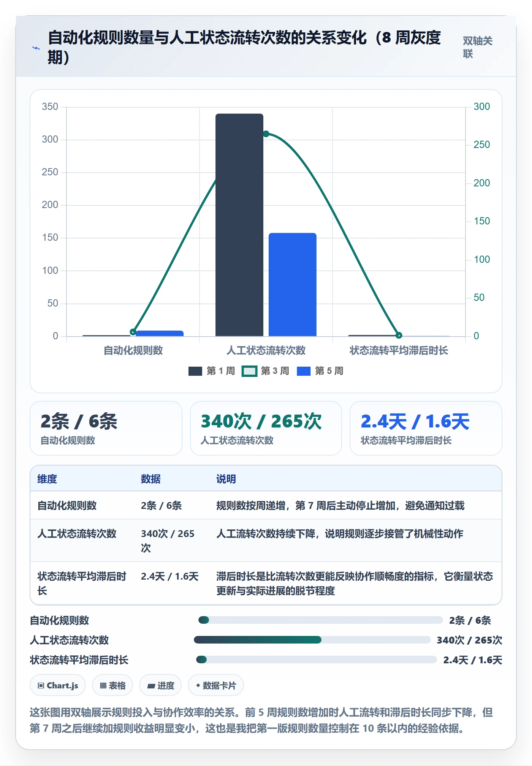The height and width of the screenshot is (766, 532).
Task: Click the 维度 column header
Action: click(47, 479)
